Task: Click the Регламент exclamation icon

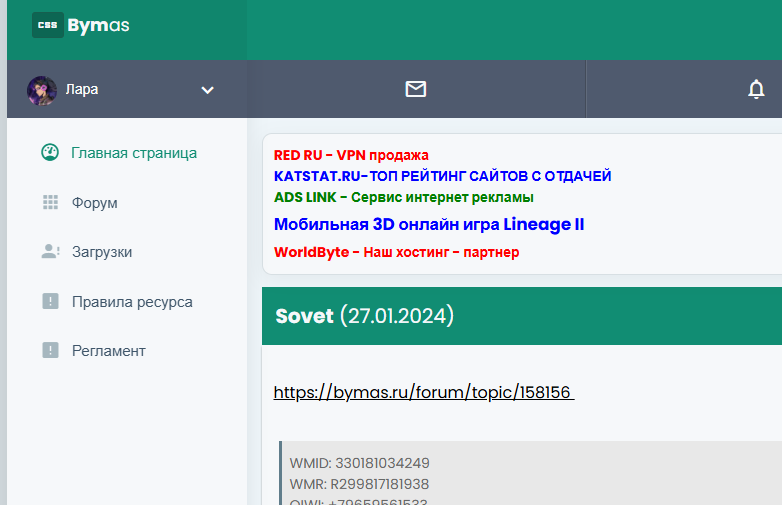Action: tap(50, 351)
